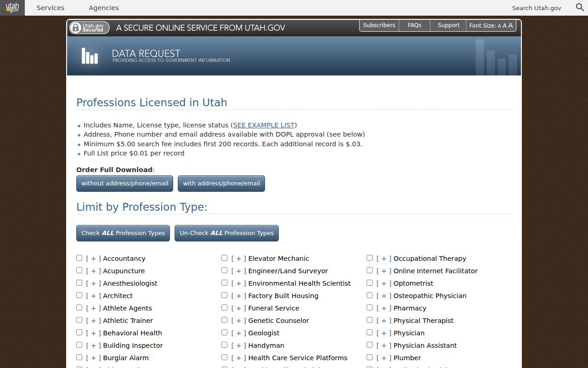The width and height of the screenshot is (588, 368).
Task: Order download without address/phone/email
Action: pyautogui.click(x=125, y=183)
